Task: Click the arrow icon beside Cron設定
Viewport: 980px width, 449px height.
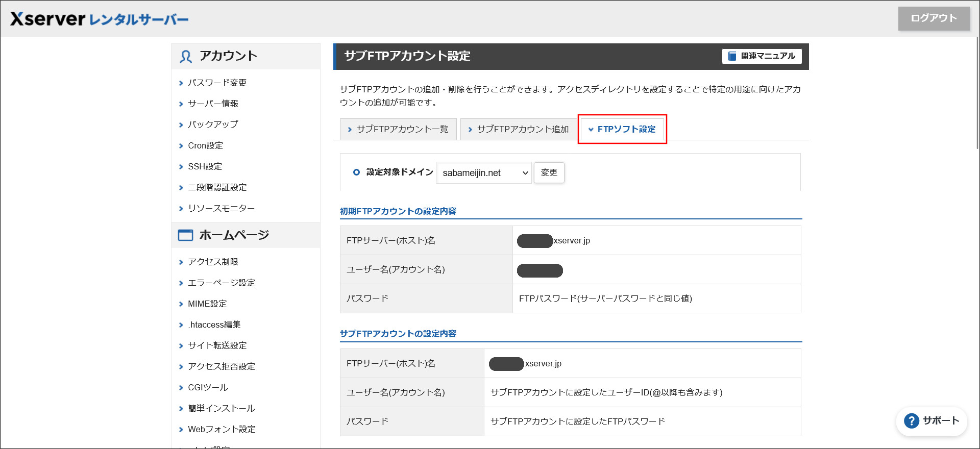Action: click(x=181, y=146)
